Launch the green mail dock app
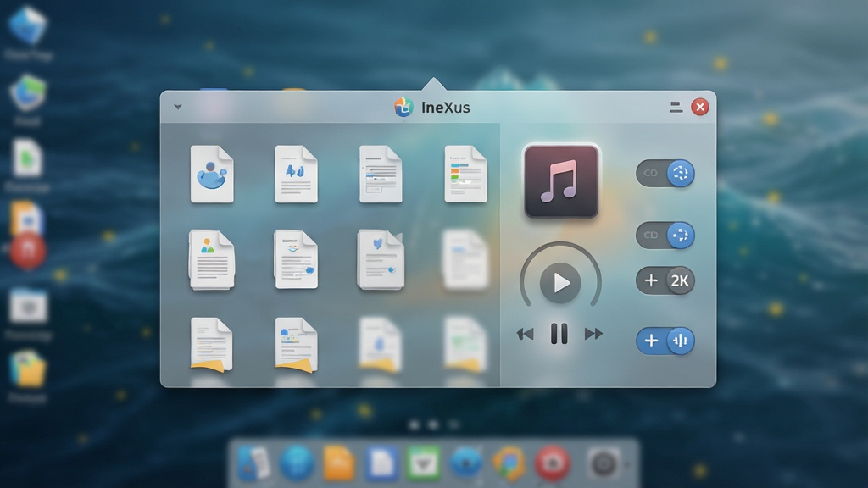The width and height of the screenshot is (868, 488). (x=424, y=463)
